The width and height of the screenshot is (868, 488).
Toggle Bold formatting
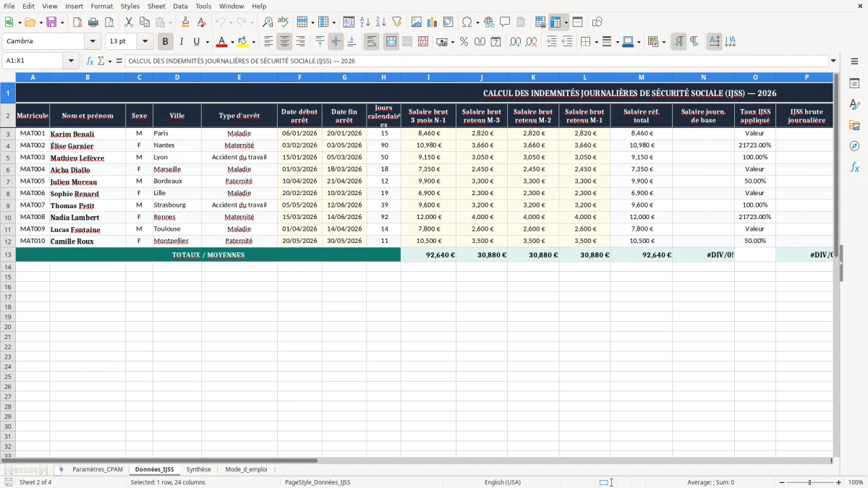pos(165,42)
